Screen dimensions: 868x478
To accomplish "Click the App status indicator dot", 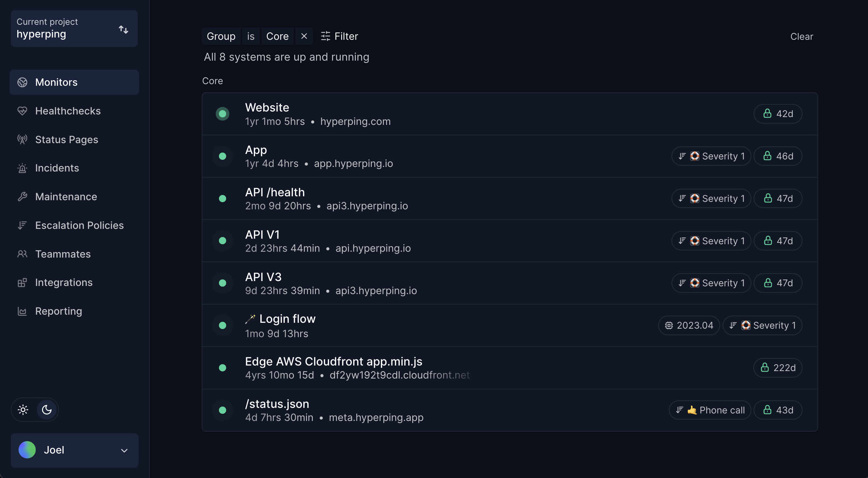I will (223, 156).
